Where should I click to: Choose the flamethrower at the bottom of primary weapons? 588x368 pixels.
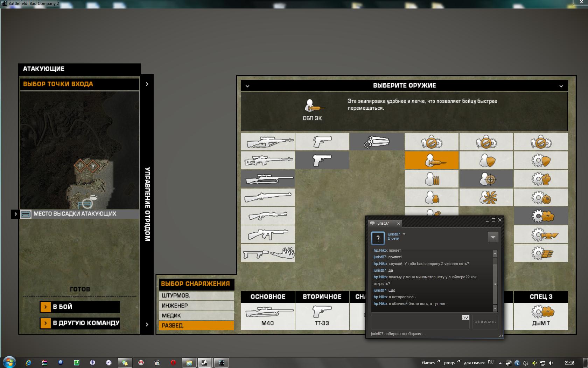[x=268, y=253]
